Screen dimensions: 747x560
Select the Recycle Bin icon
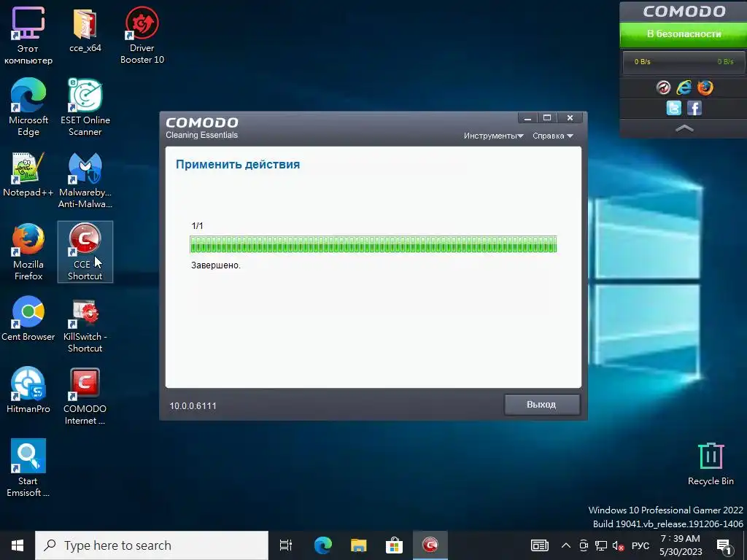click(x=711, y=464)
